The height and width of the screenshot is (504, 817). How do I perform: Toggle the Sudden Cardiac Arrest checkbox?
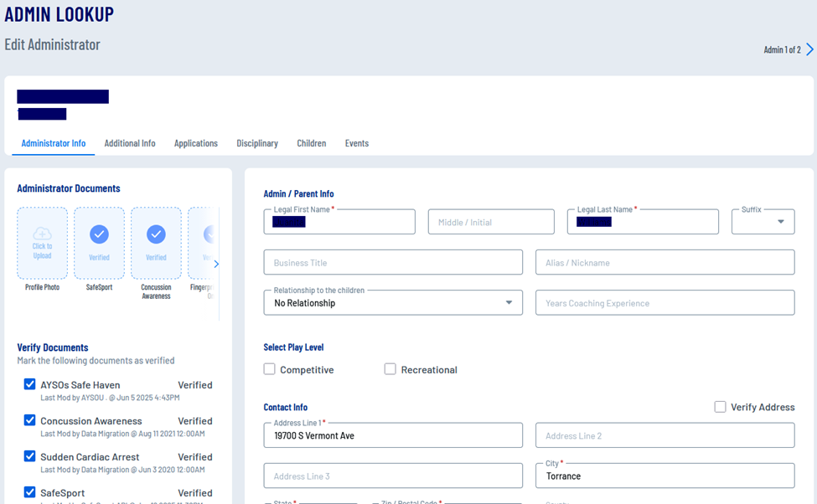pyautogui.click(x=30, y=456)
